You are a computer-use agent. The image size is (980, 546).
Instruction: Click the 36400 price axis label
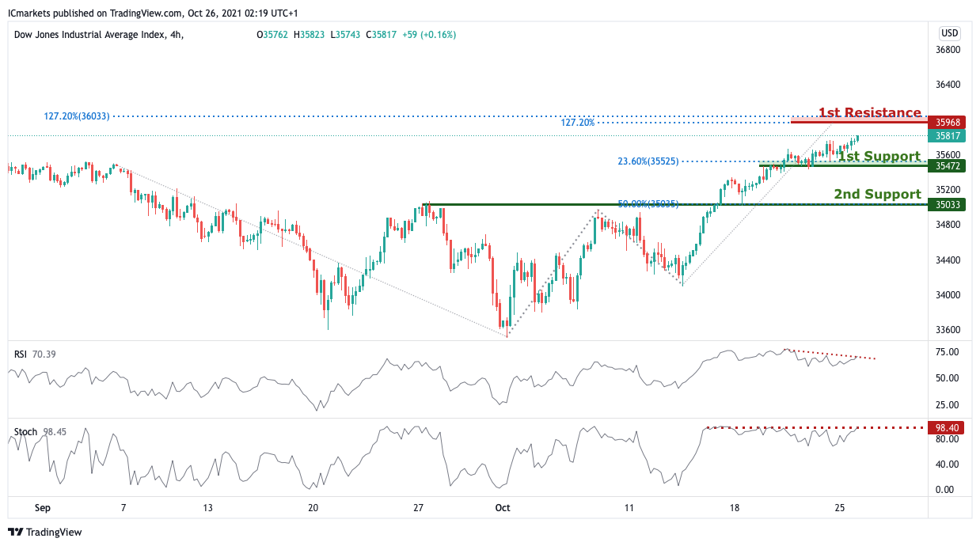coord(948,85)
